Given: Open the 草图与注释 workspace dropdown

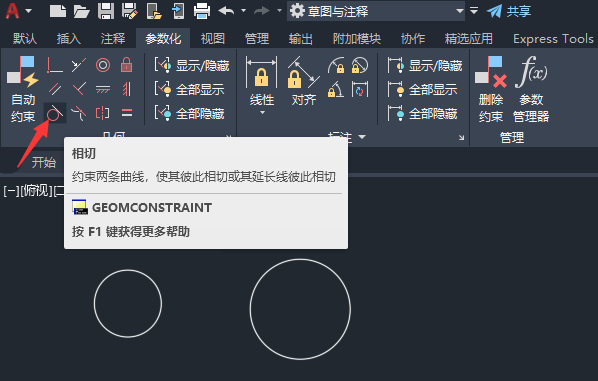Looking at the screenshot, I should [376, 11].
